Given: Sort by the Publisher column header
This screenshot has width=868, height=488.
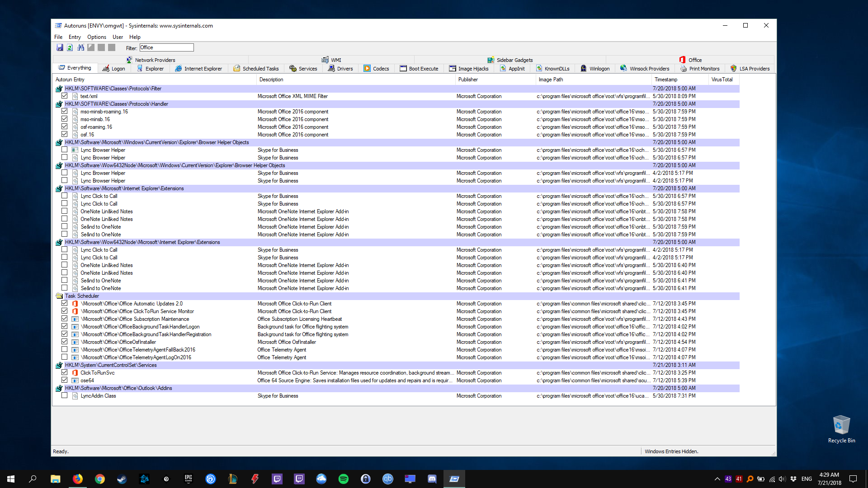Looking at the screenshot, I should pyautogui.click(x=495, y=80).
